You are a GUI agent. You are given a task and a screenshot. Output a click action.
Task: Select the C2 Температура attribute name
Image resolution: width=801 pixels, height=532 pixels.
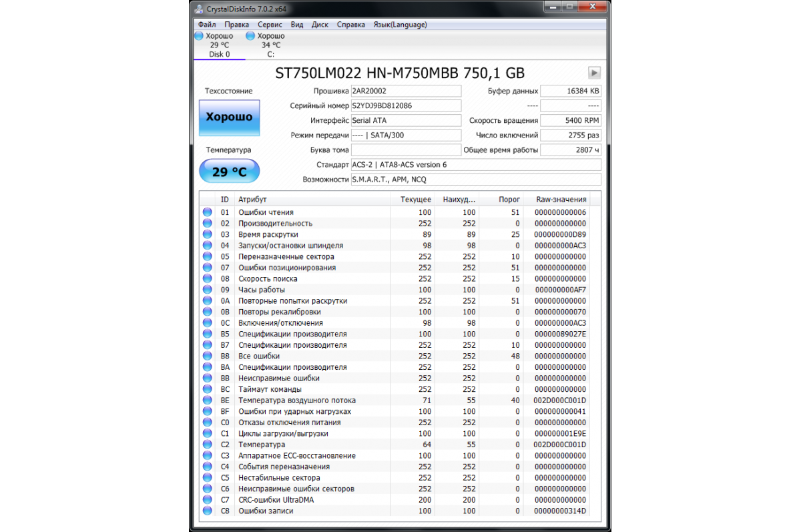pyautogui.click(x=262, y=445)
